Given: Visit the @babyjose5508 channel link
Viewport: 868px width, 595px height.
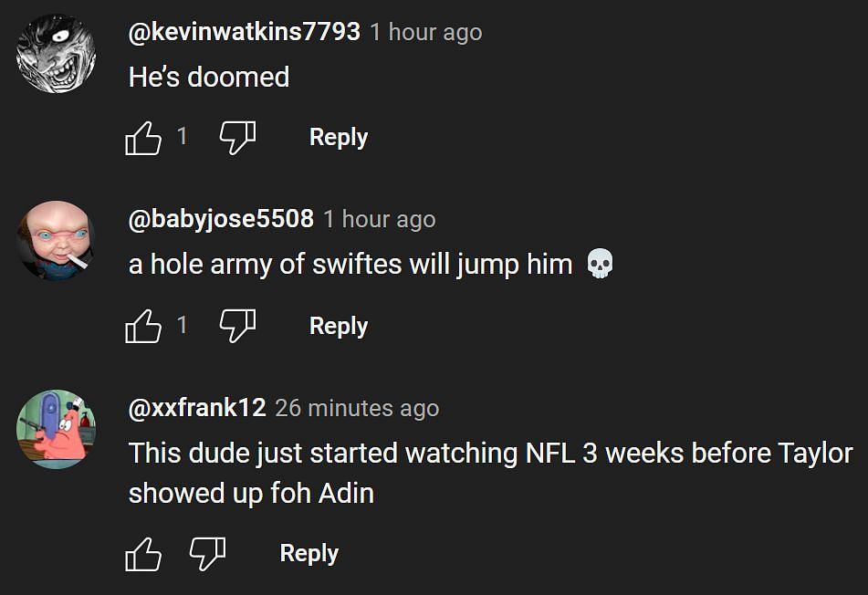Looking at the screenshot, I should click(221, 219).
